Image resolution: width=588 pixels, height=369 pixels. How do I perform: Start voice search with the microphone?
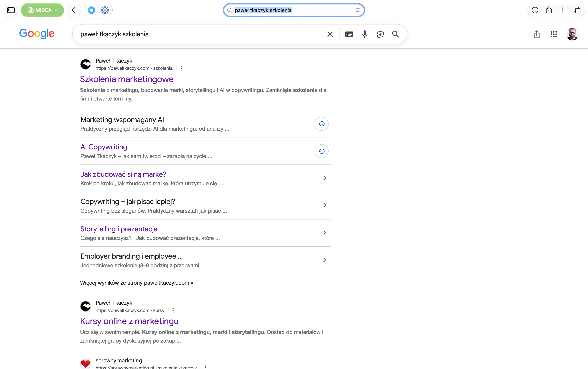point(365,34)
